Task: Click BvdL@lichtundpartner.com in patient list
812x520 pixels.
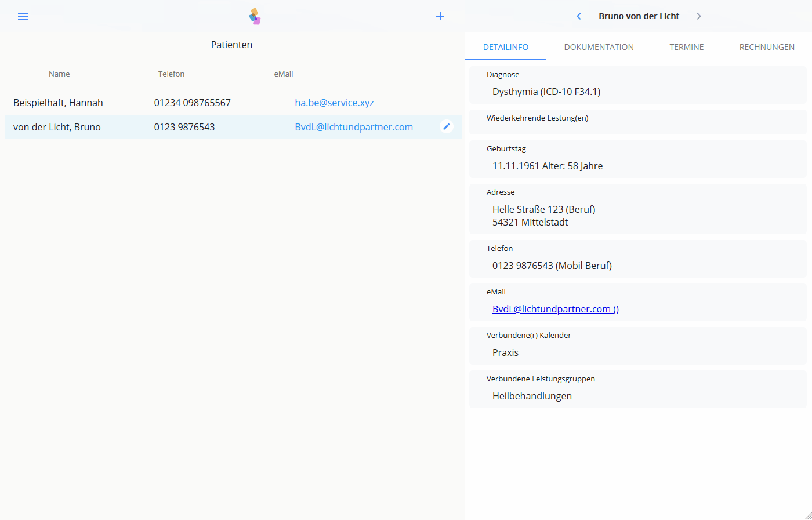Action: pos(354,127)
